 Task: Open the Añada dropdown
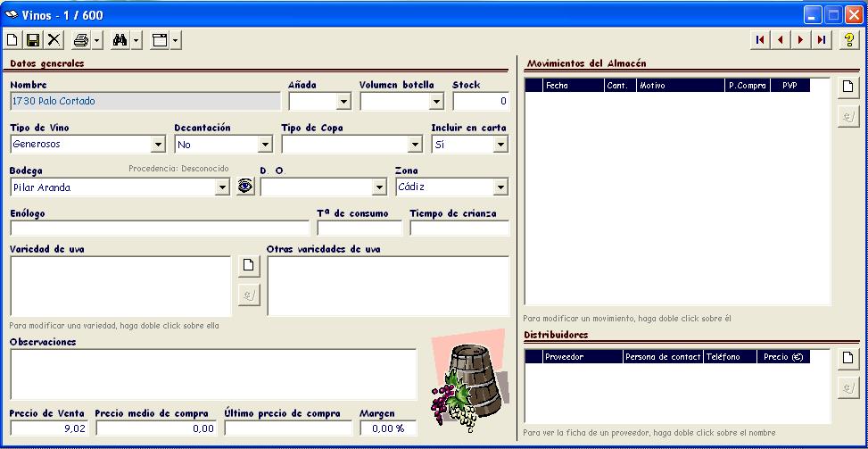tap(343, 102)
